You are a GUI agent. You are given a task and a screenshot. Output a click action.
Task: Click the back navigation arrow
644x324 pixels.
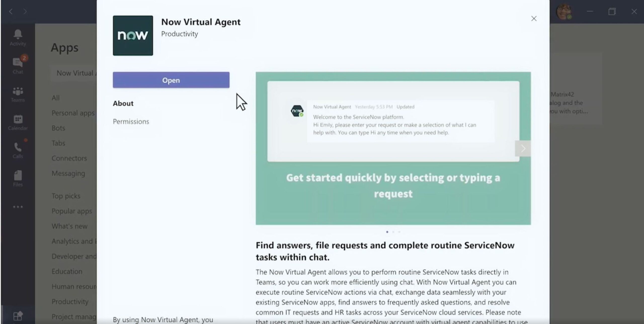pyautogui.click(x=11, y=11)
